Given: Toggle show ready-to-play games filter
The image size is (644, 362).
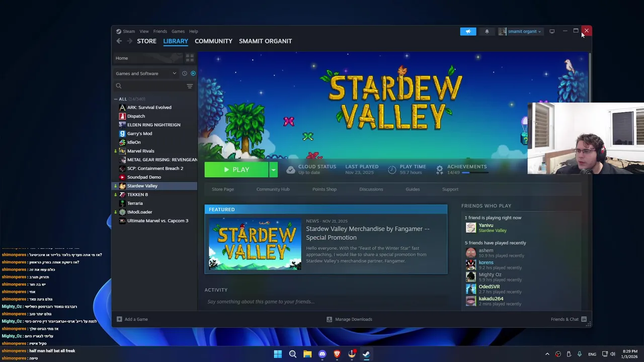Looking at the screenshot, I should tap(193, 73).
